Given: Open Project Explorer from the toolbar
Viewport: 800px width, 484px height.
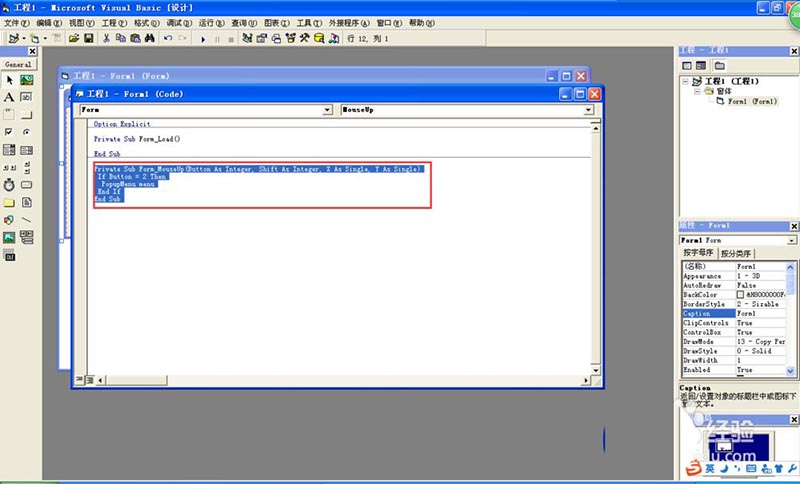Looking at the screenshot, I should (247, 38).
